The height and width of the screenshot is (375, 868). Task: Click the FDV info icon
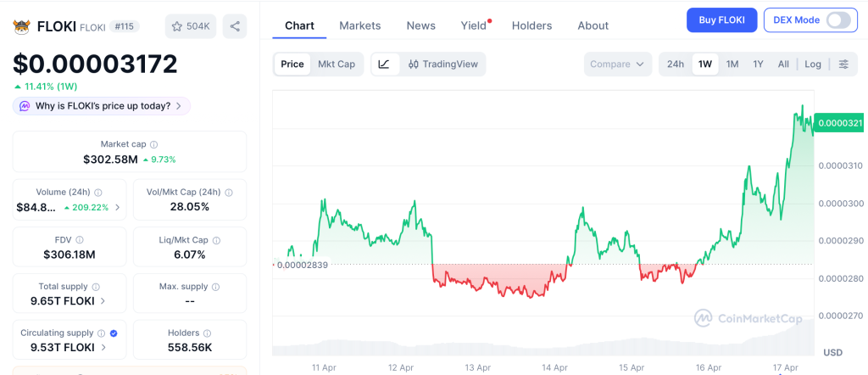(x=80, y=240)
